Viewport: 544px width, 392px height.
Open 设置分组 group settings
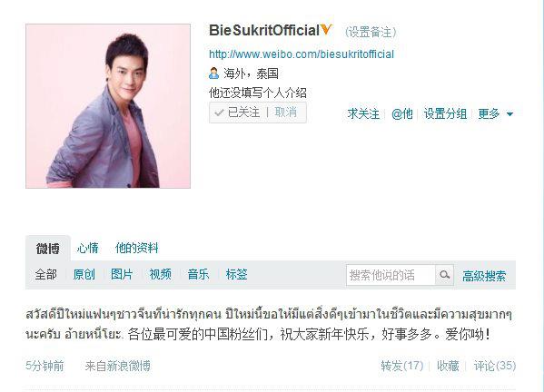pyautogui.click(x=445, y=113)
